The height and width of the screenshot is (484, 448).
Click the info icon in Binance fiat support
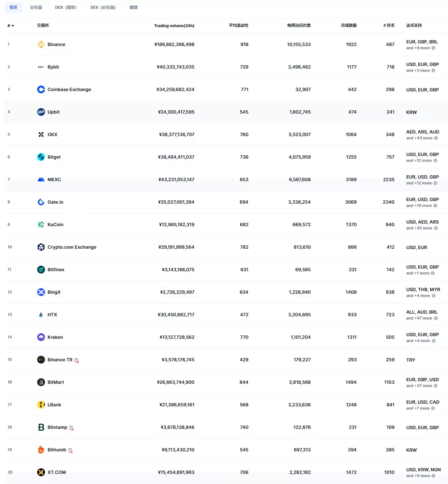click(433, 48)
